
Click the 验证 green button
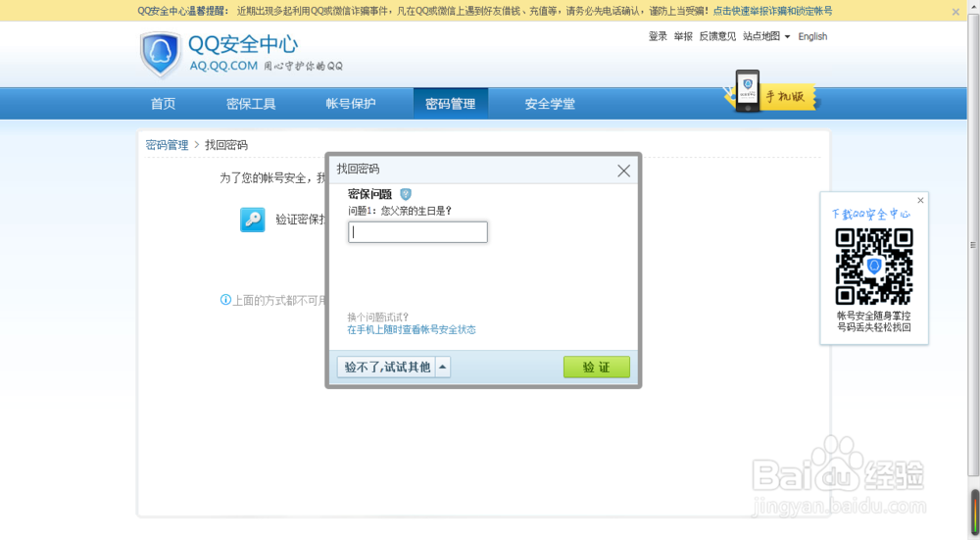pyautogui.click(x=596, y=367)
